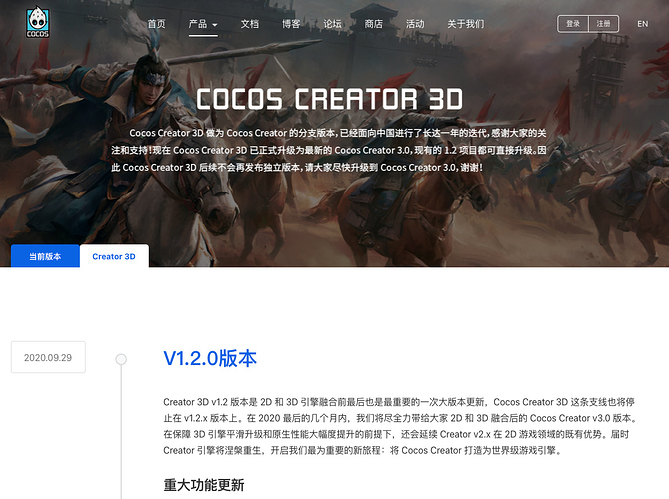669x499 pixels.
Task: Open the 活动 events page
Action: (415, 24)
